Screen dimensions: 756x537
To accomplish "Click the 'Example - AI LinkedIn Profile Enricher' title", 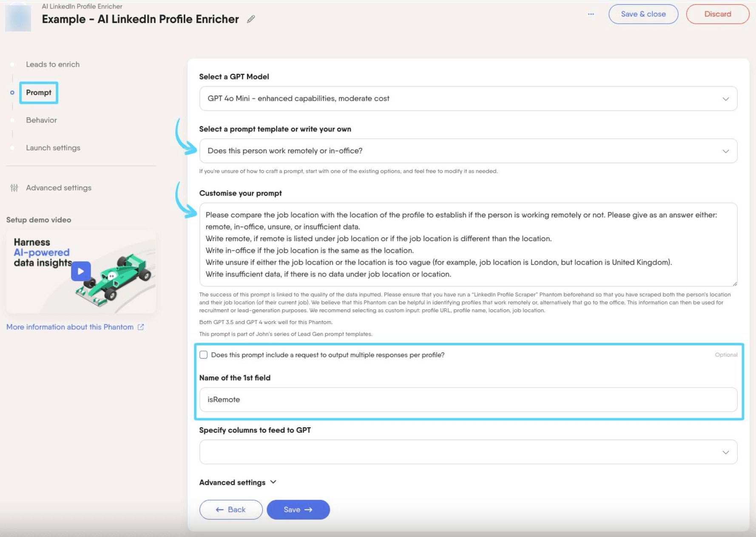I will click(140, 19).
